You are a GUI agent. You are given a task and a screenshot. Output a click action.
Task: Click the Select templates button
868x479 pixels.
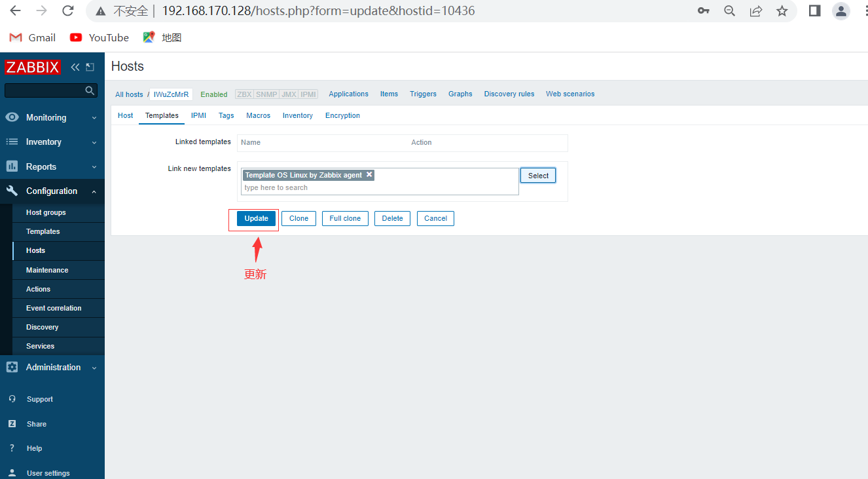coord(538,176)
